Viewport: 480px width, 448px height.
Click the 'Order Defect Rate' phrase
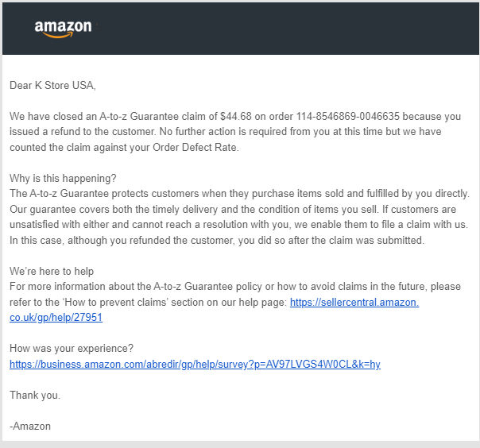click(195, 148)
